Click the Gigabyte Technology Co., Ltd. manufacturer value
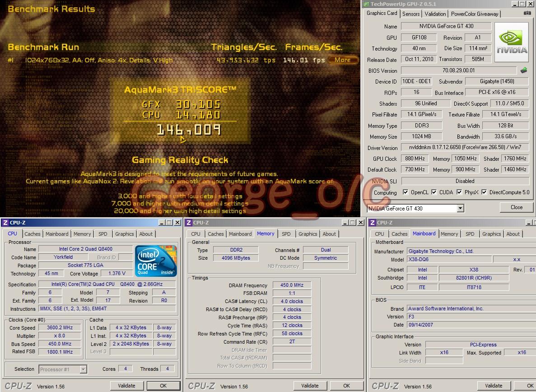 coord(472,251)
